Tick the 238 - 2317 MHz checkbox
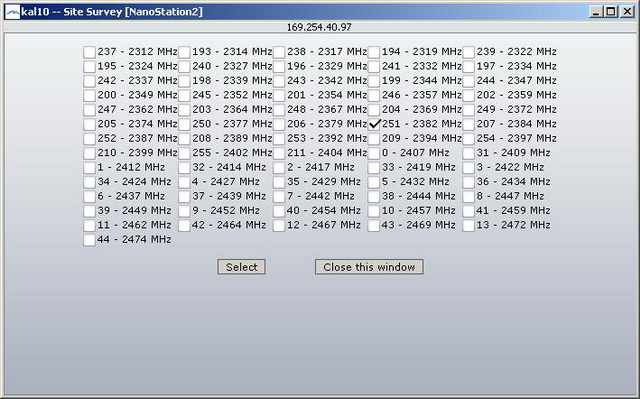The image size is (640, 399). click(x=279, y=52)
